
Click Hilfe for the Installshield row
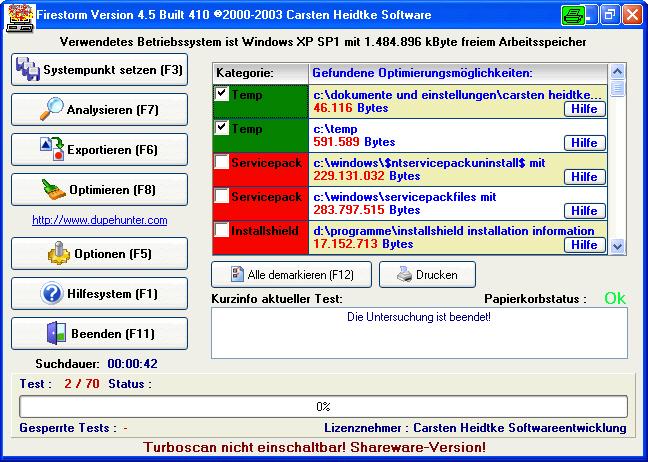tap(585, 245)
